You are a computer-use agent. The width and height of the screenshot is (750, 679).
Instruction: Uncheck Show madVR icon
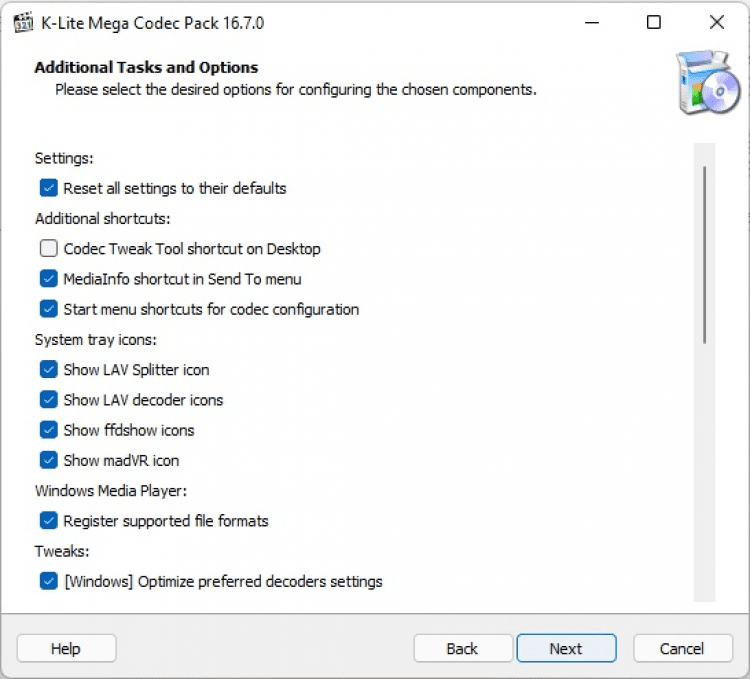click(48, 461)
